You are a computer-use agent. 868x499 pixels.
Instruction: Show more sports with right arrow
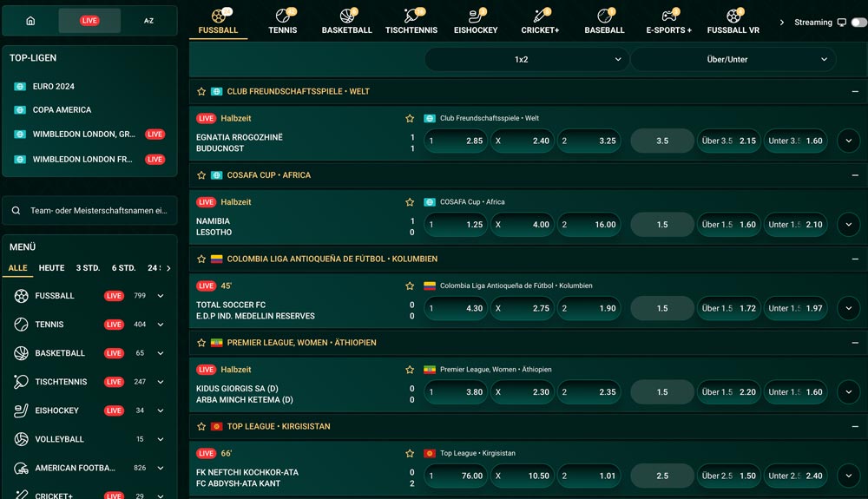782,23
